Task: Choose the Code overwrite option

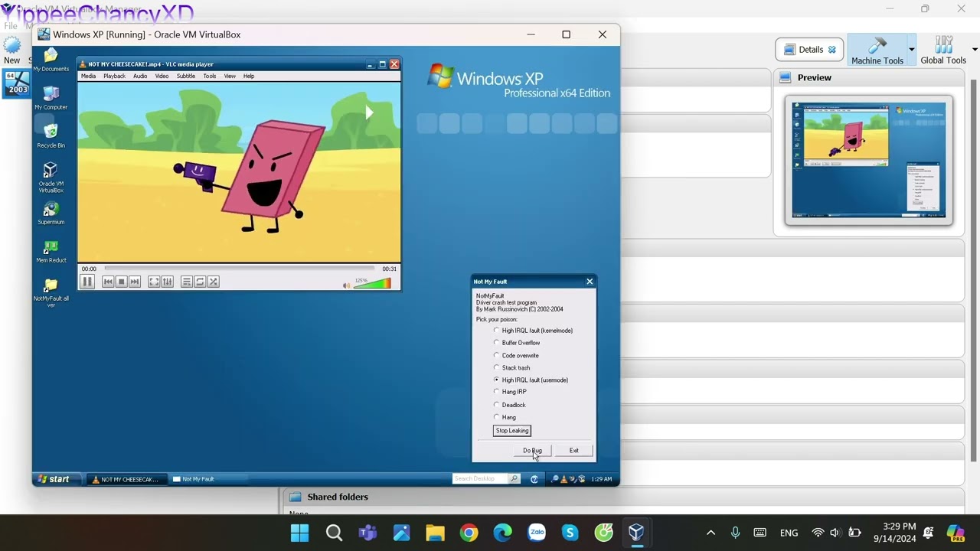Action: (x=516, y=355)
